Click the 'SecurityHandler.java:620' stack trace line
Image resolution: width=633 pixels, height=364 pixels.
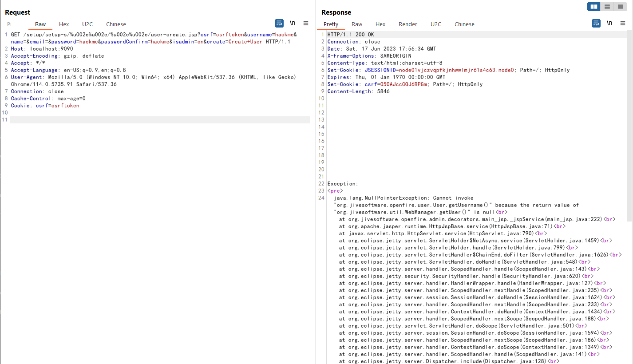pyautogui.click(x=466, y=276)
